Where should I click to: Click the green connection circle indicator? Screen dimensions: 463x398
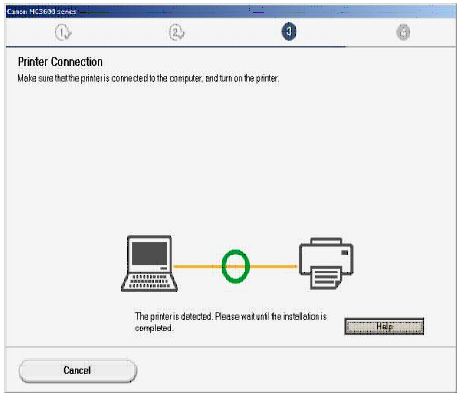(236, 266)
